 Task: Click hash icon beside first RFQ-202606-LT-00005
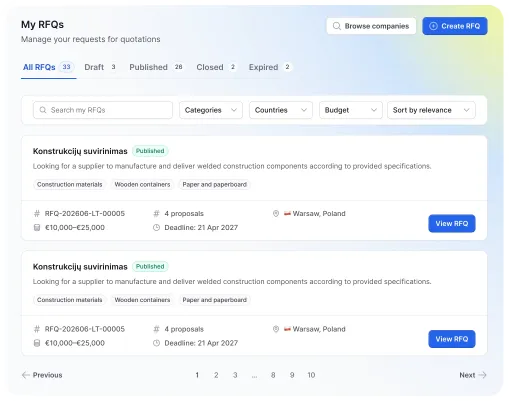(37, 213)
